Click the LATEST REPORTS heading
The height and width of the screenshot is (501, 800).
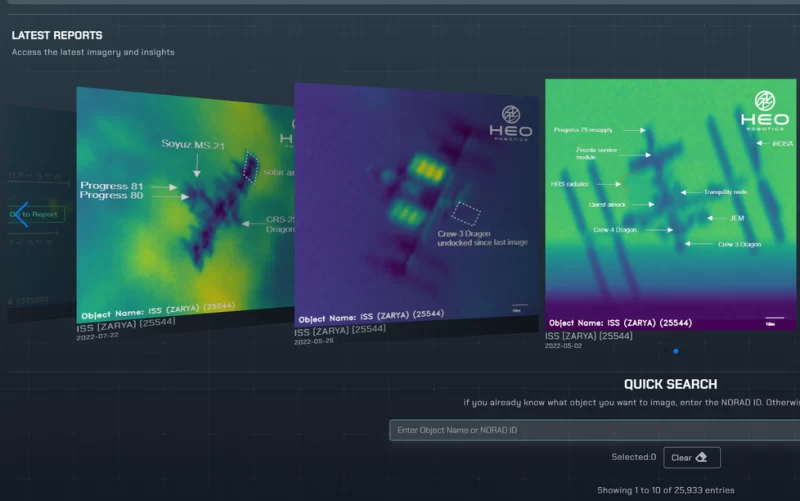(57, 35)
